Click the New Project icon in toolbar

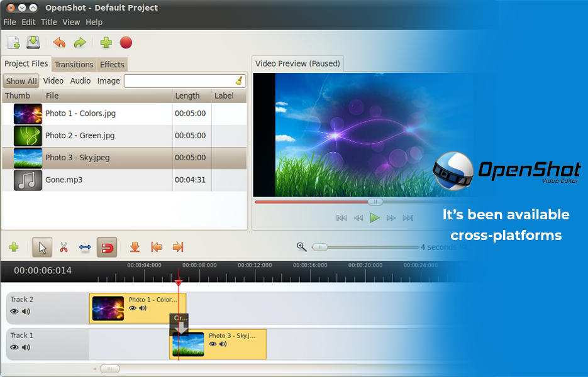13,42
